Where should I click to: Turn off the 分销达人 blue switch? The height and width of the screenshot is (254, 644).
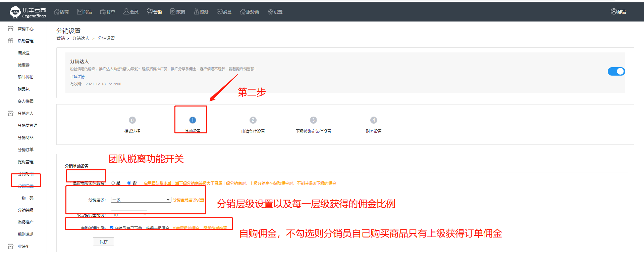616,71
